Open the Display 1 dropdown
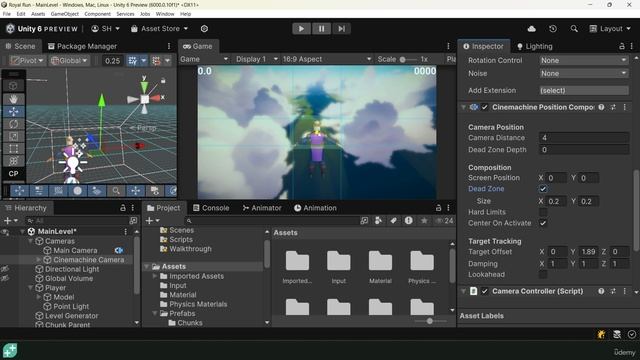Image resolution: width=640 pixels, height=360 pixels. 256,59
